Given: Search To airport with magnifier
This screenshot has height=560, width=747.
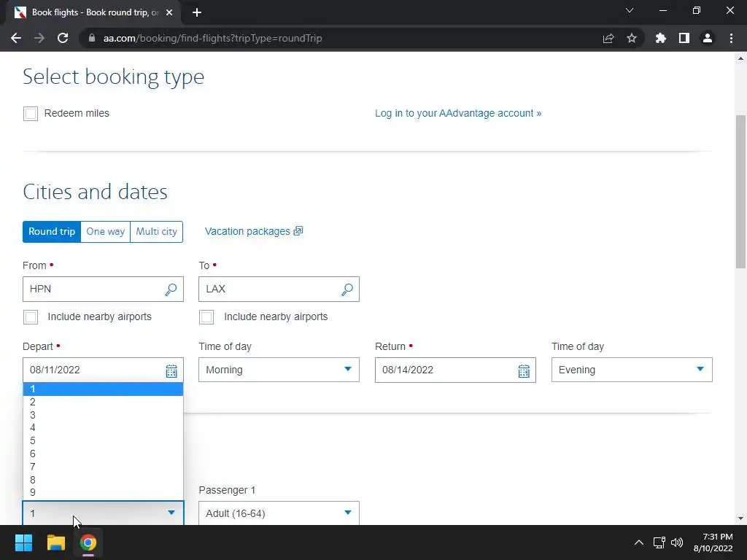Looking at the screenshot, I should tap(347, 289).
